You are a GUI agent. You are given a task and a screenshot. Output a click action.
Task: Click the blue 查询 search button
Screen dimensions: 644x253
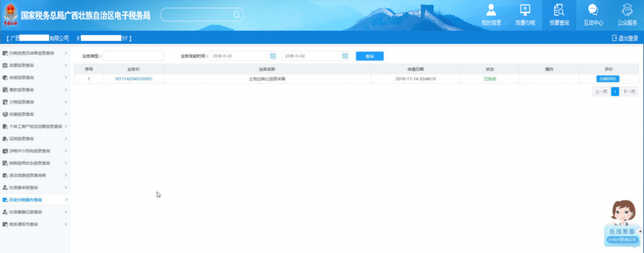[x=370, y=56]
